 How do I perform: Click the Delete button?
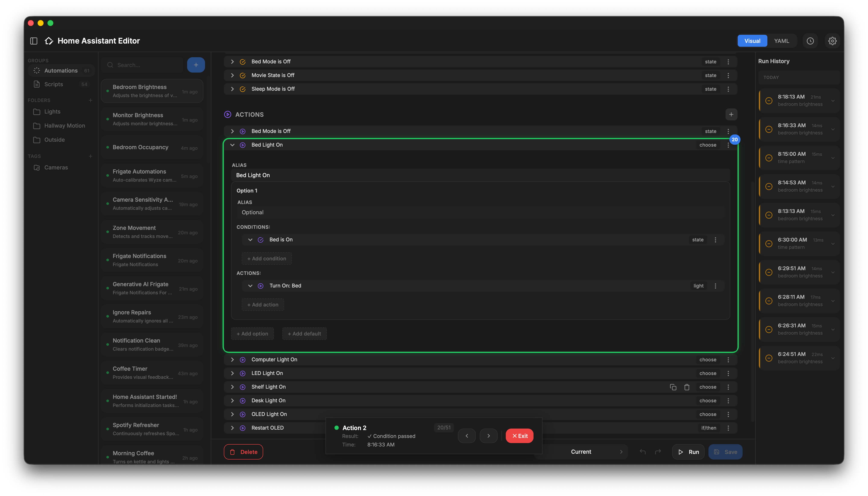243,452
